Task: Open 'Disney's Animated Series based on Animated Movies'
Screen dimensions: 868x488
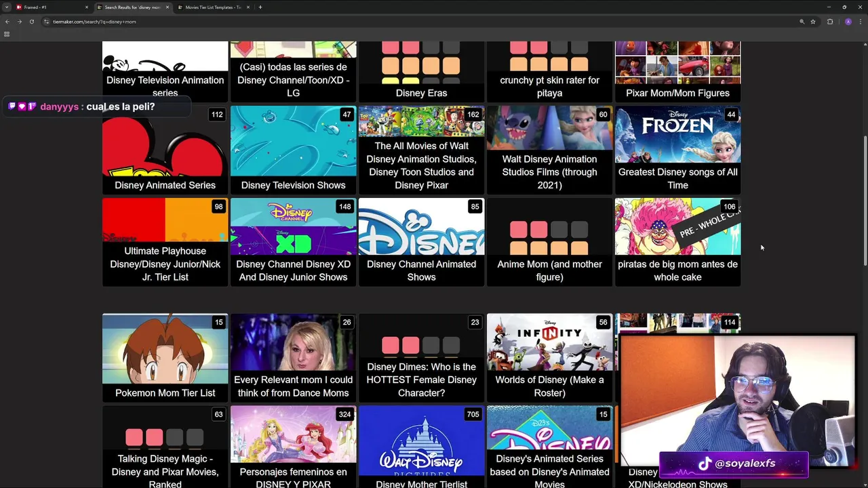Action: point(549,447)
